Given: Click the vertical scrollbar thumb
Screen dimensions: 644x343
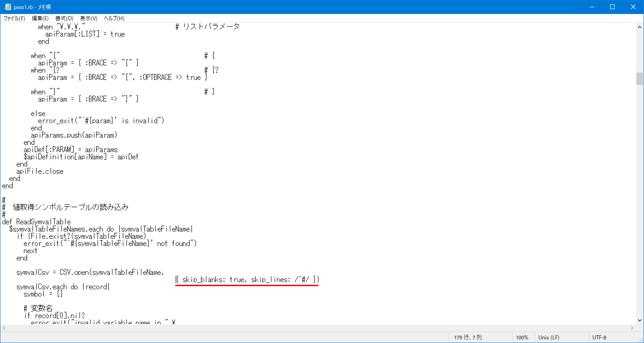Looking at the screenshot, I should pyautogui.click(x=639, y=79).
